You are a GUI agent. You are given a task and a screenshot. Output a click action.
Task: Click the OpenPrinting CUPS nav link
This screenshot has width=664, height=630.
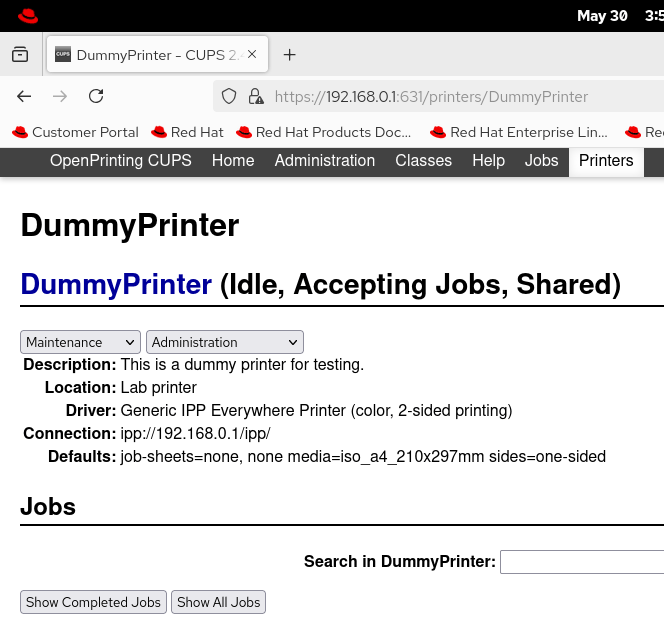coord(121,161)
